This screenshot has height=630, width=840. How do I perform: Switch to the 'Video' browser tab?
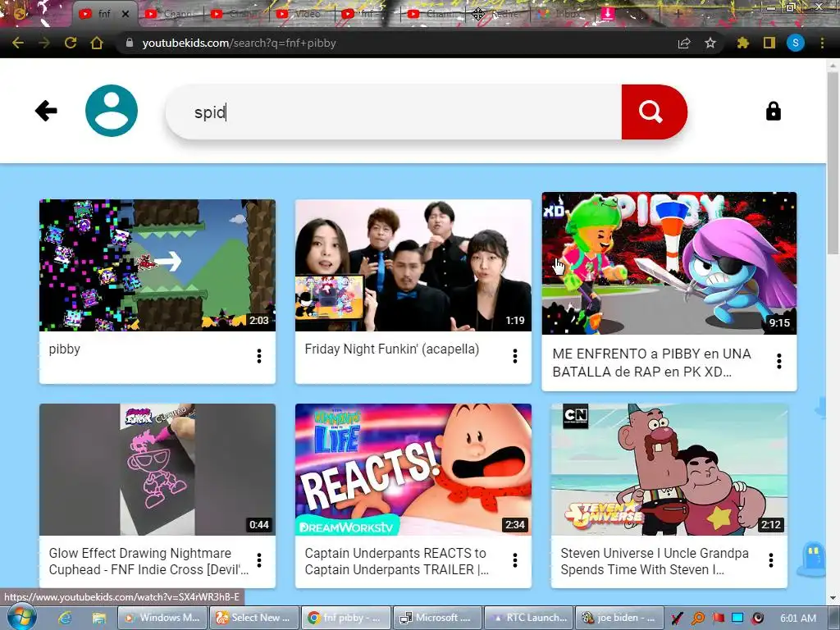pyautogui.click(x=301, y=14)
